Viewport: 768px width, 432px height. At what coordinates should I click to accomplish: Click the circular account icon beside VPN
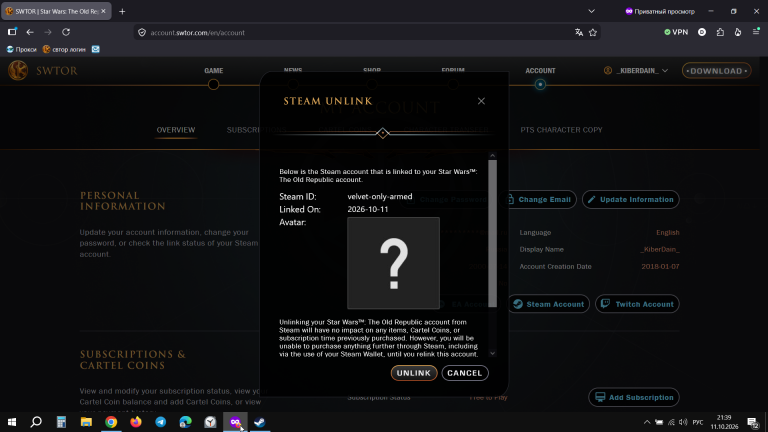click(x=702, y=32)
